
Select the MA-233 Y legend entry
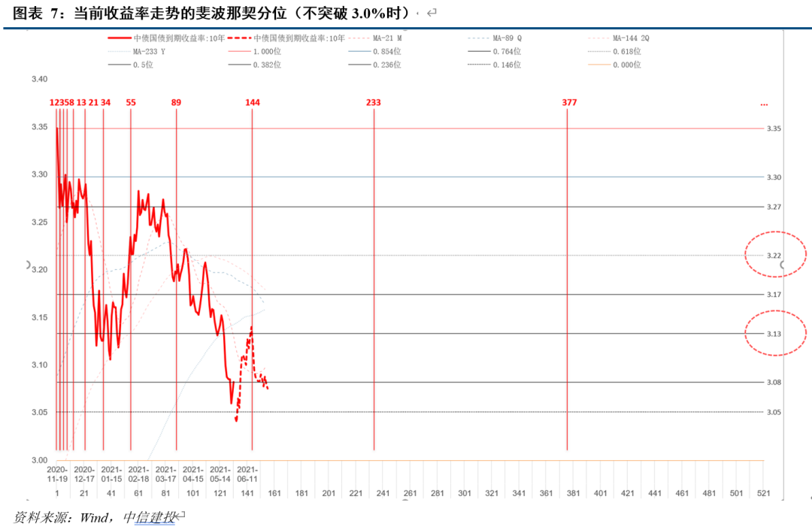(x=137, y=51)
